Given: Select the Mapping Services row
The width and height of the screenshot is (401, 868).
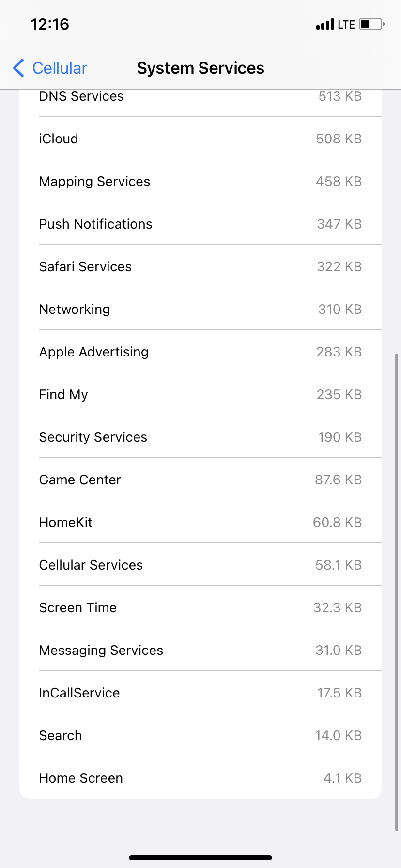Looking at the screenshot, I should [x=200, y=182].
